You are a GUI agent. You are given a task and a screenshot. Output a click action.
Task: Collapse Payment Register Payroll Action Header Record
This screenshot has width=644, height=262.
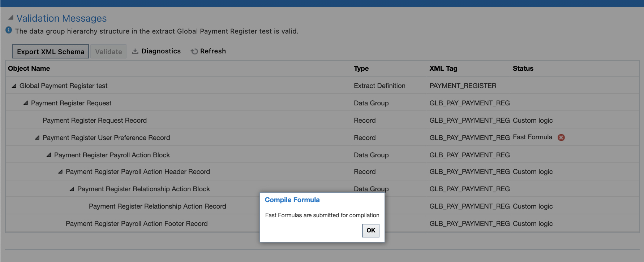(60, 172)
